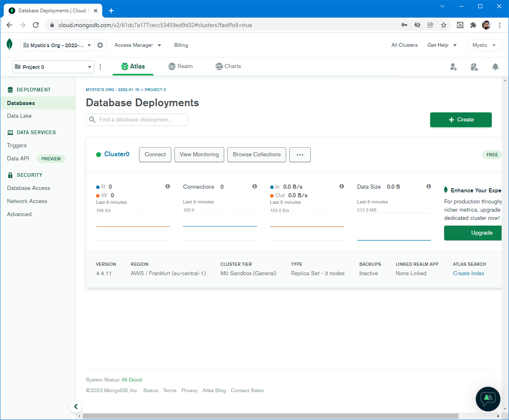The image size is (509, 420).
Task: Switch to the Realm tab
Action: pyautogui.click(x=181, y=66)
